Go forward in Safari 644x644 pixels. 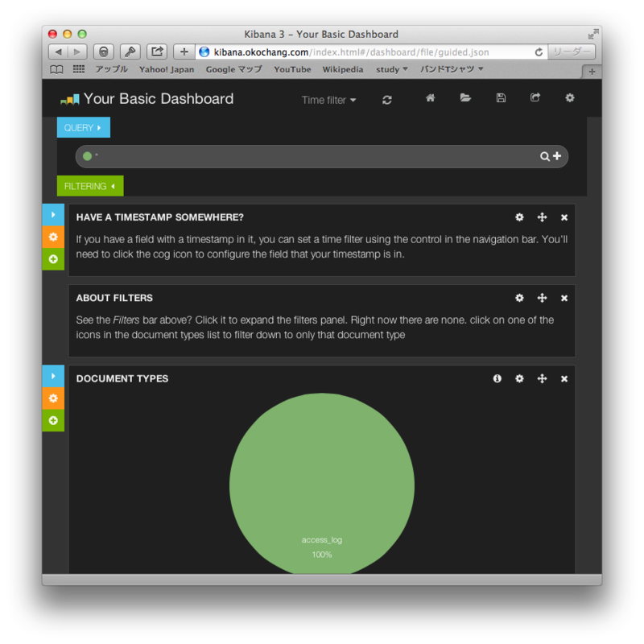pos(77,52)
